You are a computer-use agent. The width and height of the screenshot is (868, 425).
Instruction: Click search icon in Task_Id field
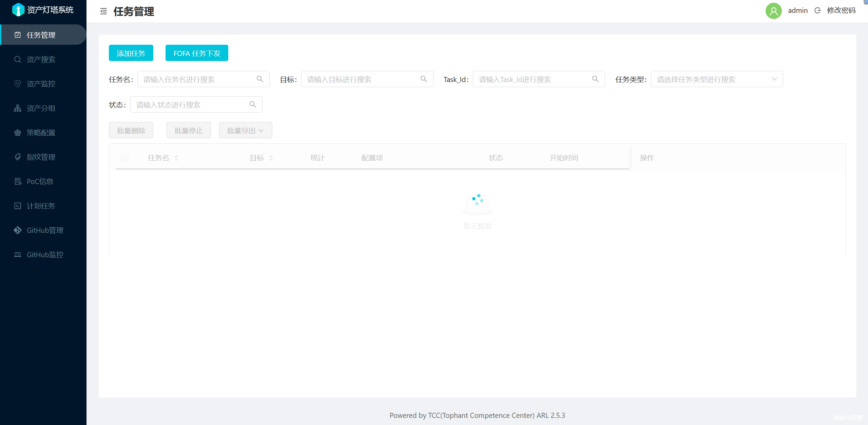point(595,79)
